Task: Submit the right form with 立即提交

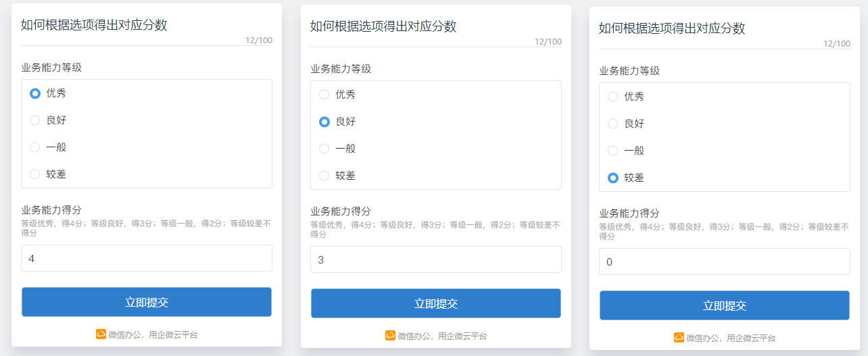Action: tap(725, 305)
